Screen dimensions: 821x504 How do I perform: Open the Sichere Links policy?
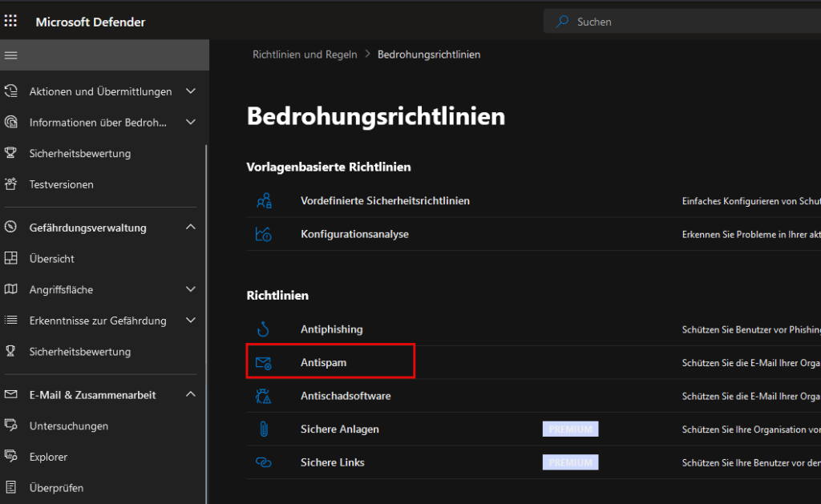click(x=333, y=462)
